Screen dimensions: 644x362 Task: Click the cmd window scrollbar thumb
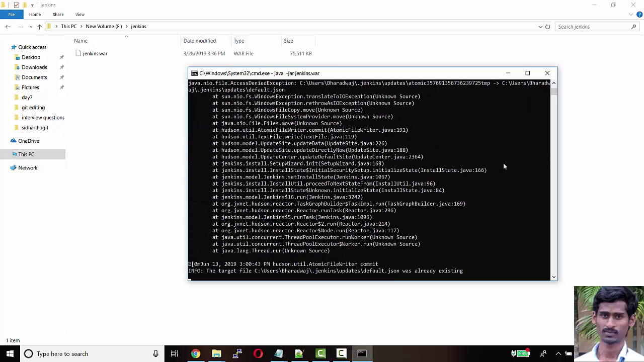point(554,91)
